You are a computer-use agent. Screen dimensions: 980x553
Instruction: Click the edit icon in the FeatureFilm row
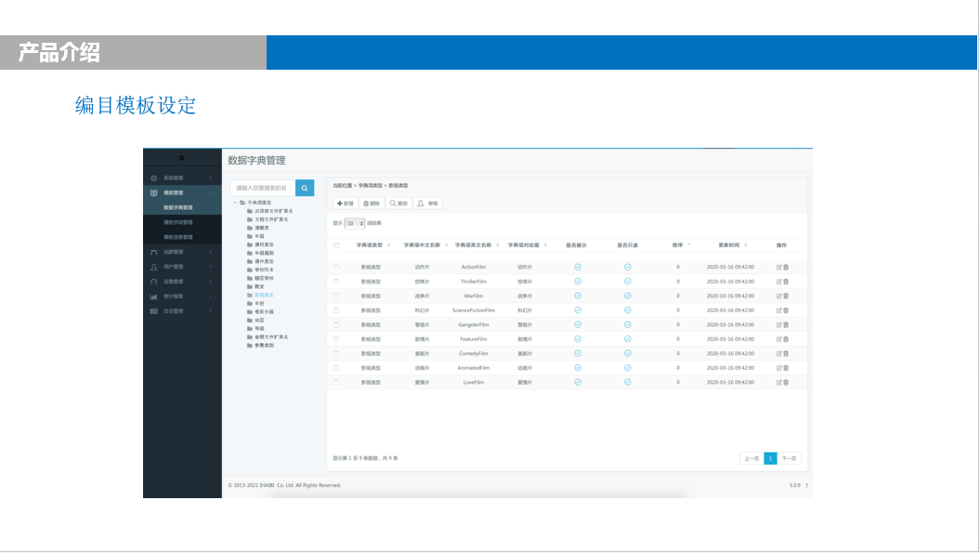(779, 339)
